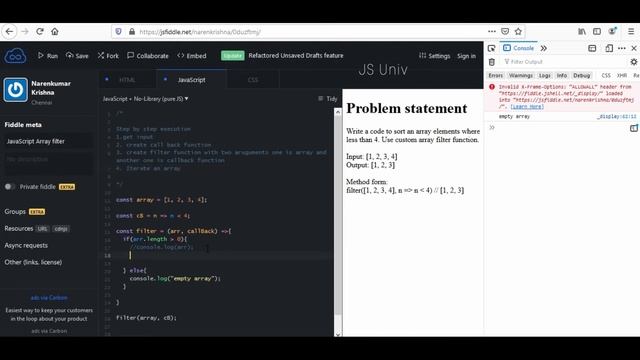Toggle responsive design mode icon
The width and height of the screenshot is (640, 360).
pyautogui.click(x=609, y=48)
